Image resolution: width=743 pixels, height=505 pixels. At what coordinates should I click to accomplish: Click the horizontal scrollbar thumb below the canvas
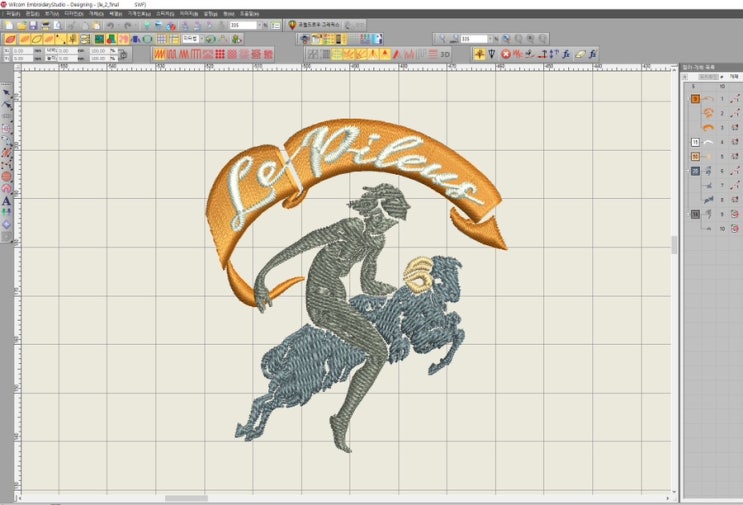tap(186, 498)
